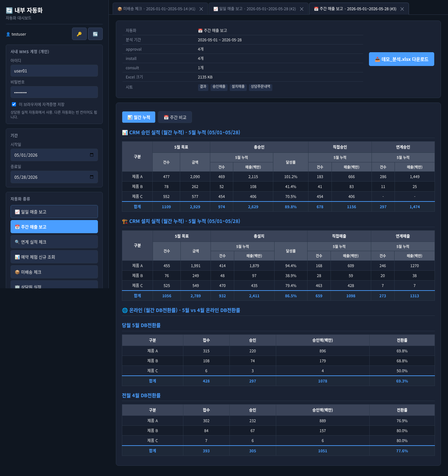
Task: Click the 아이디 input field with user01
Action: (54, 71)
